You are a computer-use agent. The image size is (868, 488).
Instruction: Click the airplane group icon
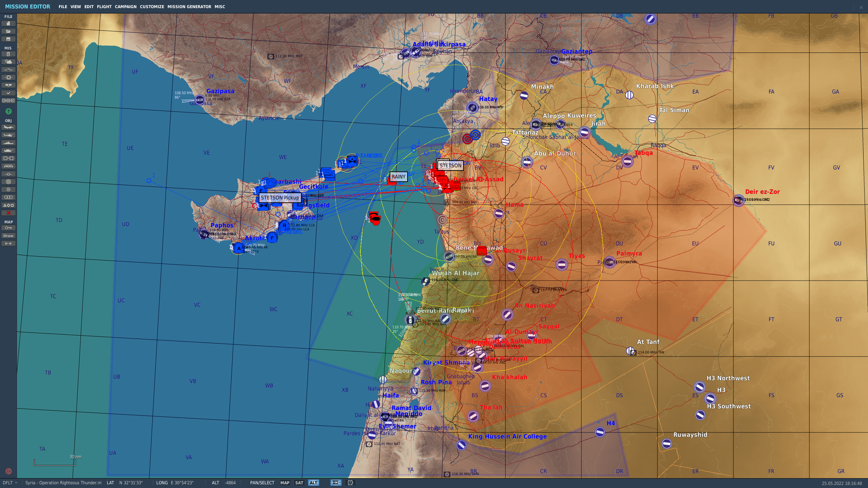(8, 127)
